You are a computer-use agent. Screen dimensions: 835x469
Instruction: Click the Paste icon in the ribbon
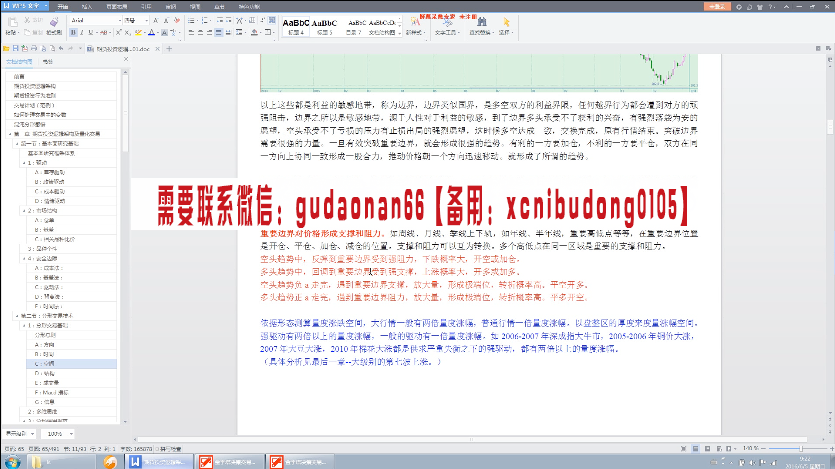coord(12,23)
